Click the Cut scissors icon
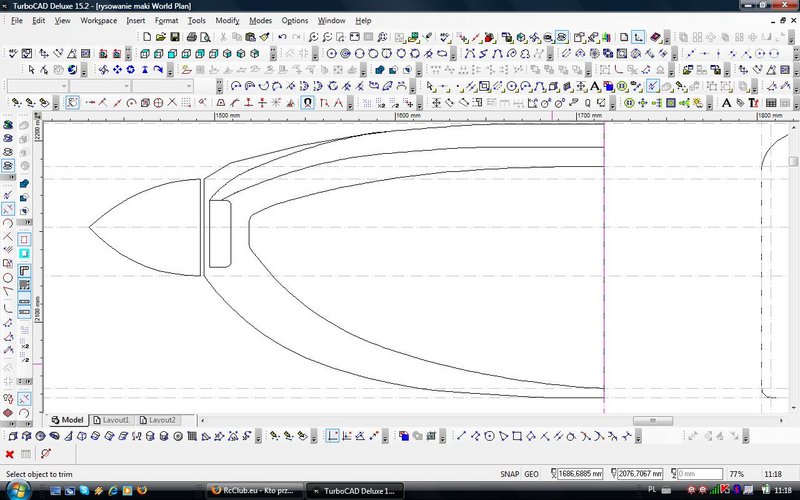The height and width of the screenshot is (500, 800). [223, 37]
